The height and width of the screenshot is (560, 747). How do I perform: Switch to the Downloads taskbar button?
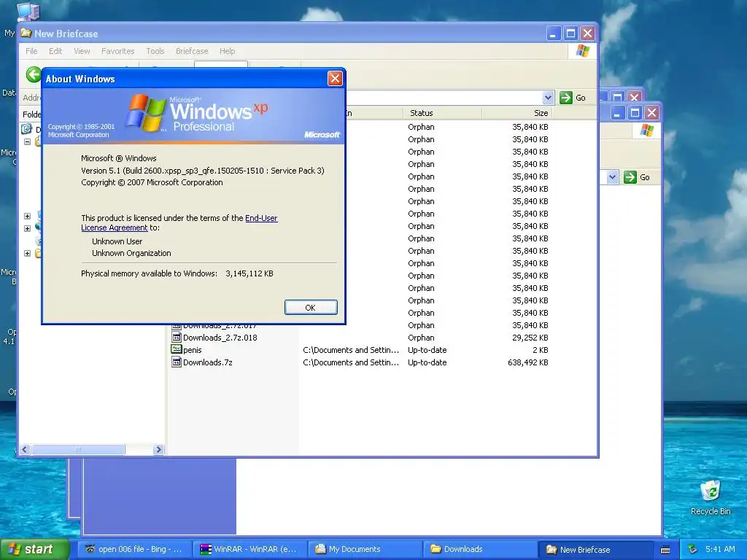[x=480, y=549]
